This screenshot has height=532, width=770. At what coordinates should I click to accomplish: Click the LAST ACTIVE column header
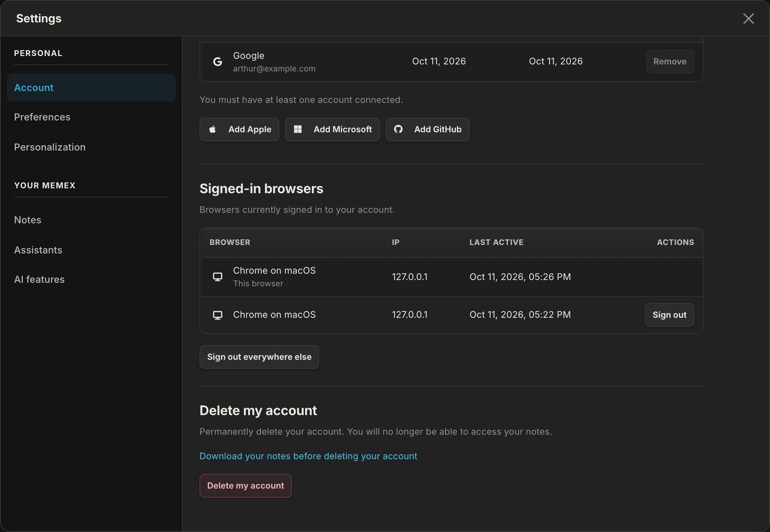tap(496, 242)
